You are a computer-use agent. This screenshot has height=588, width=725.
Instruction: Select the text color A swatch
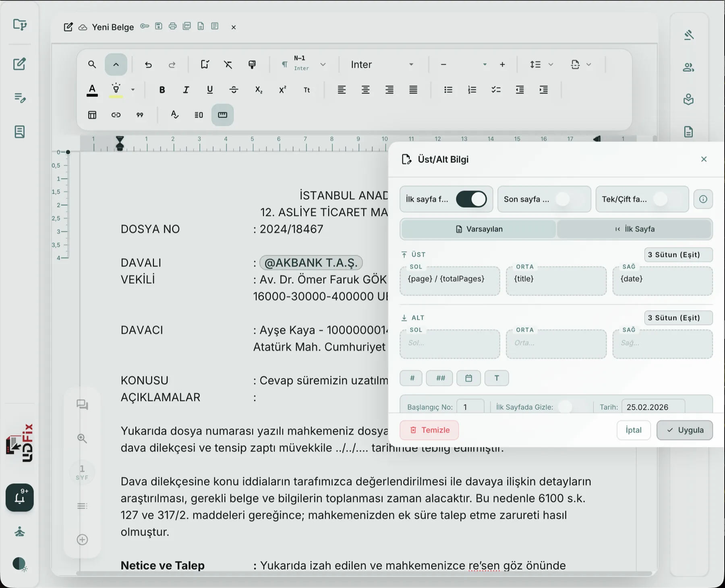(92, 90)
